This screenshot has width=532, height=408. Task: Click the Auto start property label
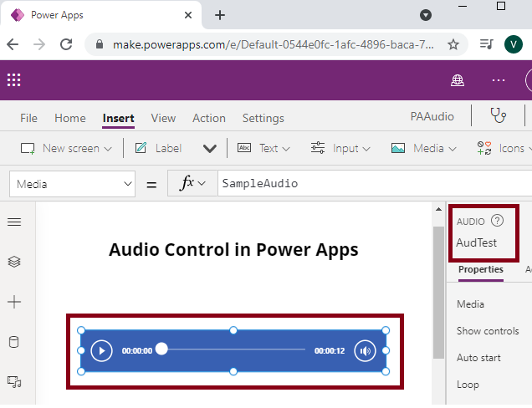coord(478,358)
